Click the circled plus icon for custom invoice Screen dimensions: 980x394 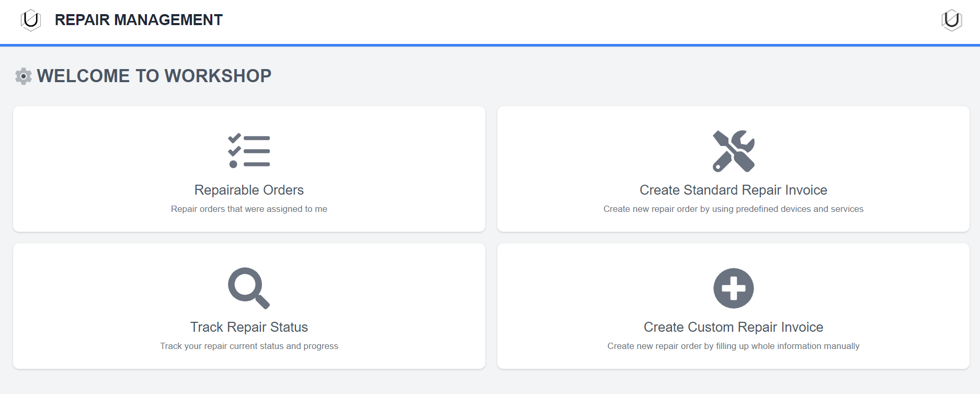tap(733, 288)
